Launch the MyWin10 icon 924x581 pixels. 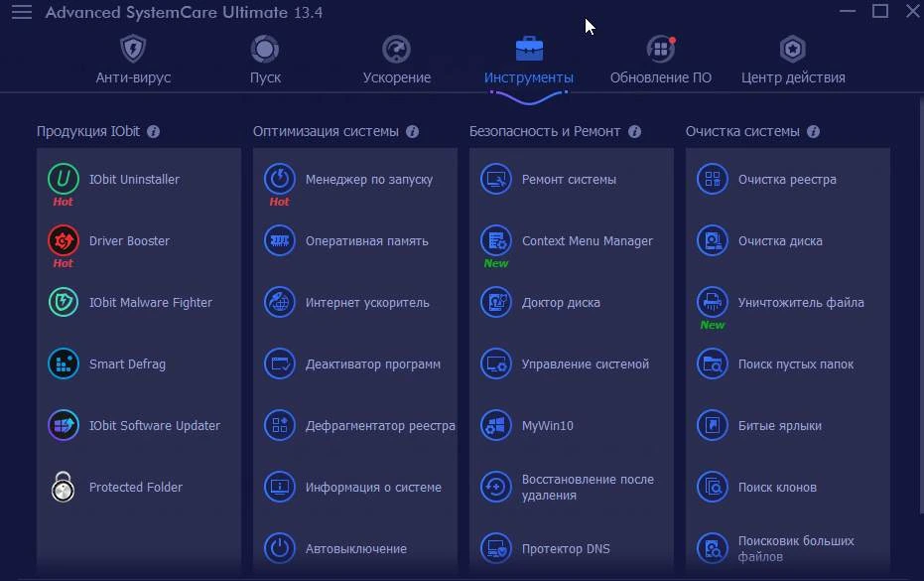495,425
